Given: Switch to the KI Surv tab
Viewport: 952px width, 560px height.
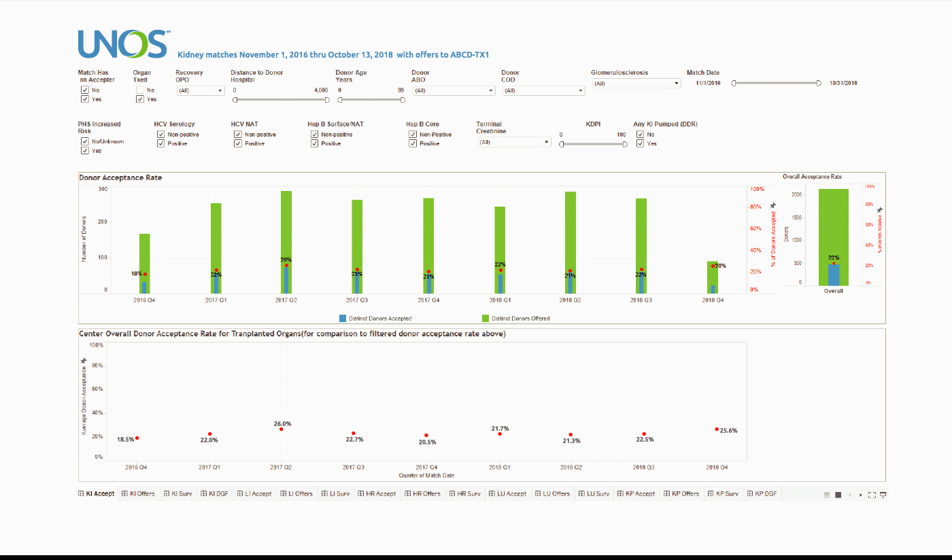Looking at the screenshot, I should (178, 494).
